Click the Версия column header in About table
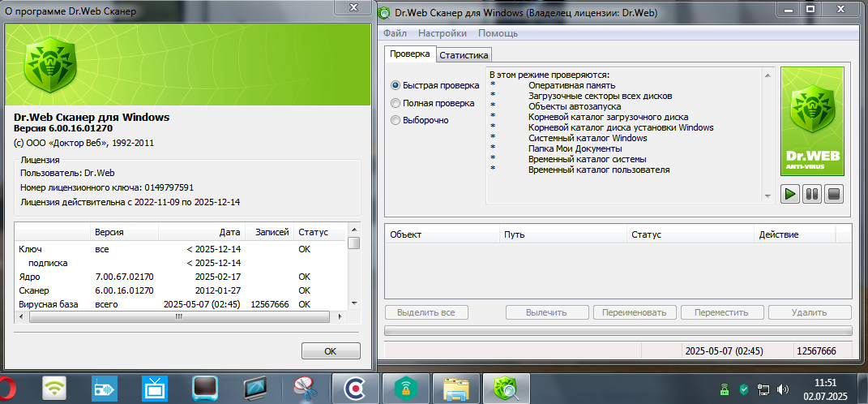Screen dimensions: 868x404 [x=125, y=232]
